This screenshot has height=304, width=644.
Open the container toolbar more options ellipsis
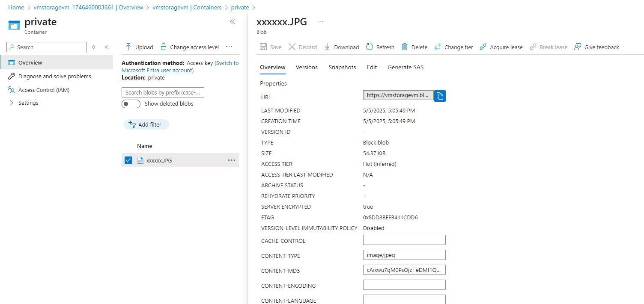(x=229, y=47)
